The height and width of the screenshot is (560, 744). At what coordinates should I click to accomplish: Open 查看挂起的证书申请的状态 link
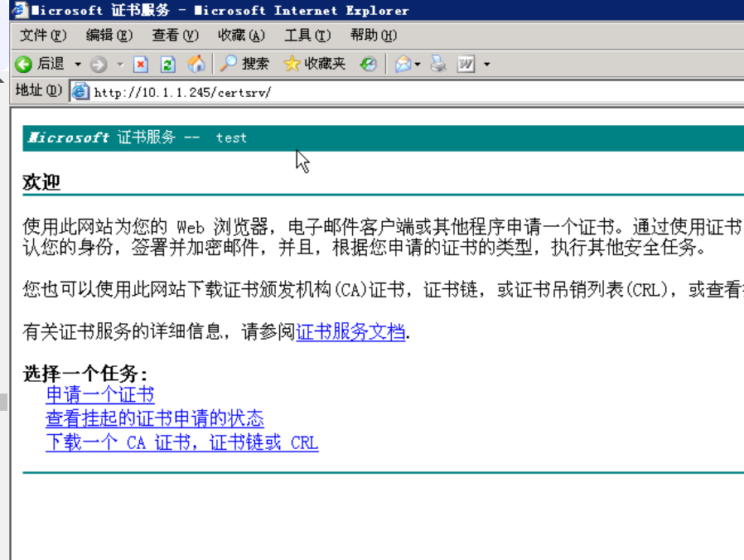155,418
